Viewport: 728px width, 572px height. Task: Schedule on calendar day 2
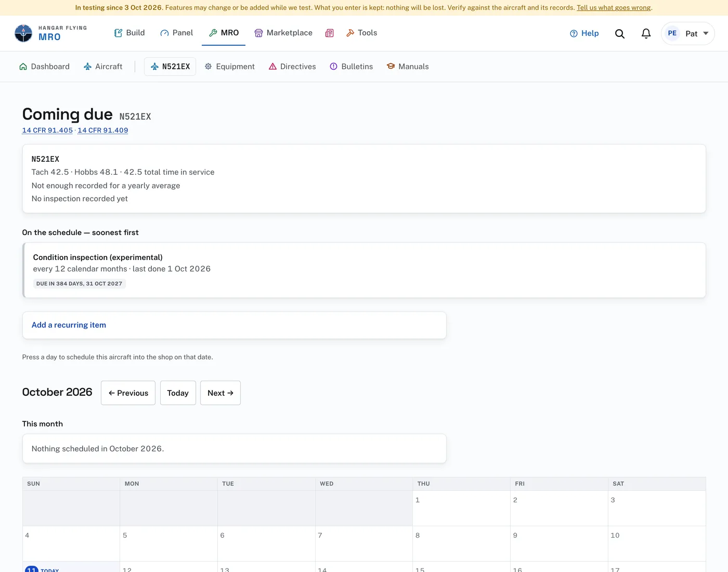559,509
